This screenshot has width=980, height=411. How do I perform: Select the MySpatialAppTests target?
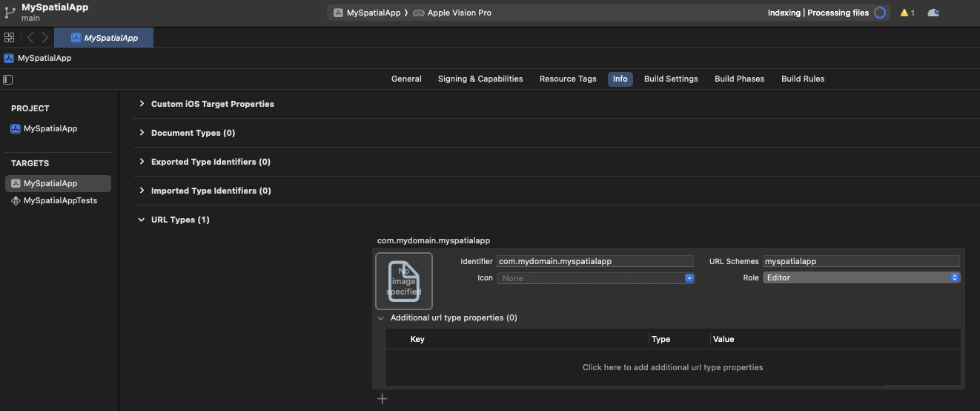(60, 200)
